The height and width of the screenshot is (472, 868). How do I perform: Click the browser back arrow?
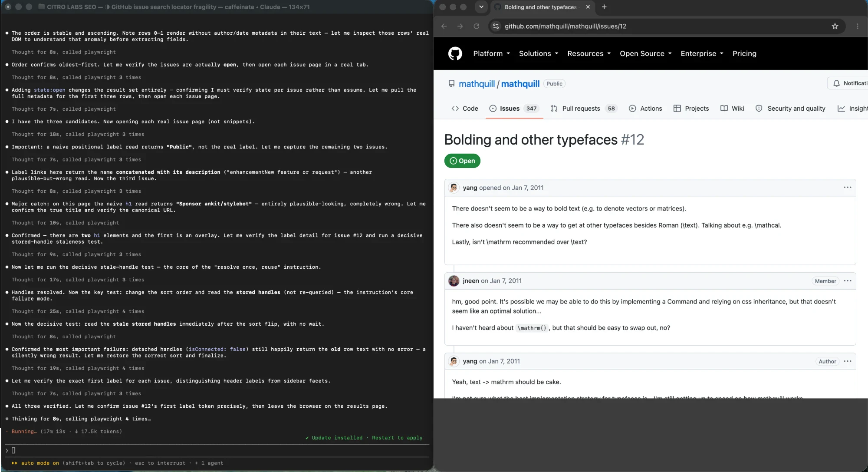point(444,26)
